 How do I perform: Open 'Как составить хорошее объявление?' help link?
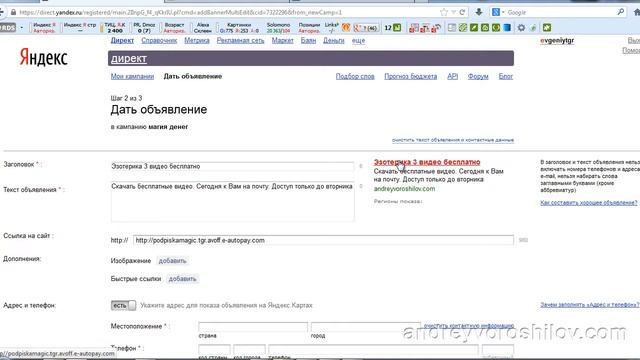point(589,202)
